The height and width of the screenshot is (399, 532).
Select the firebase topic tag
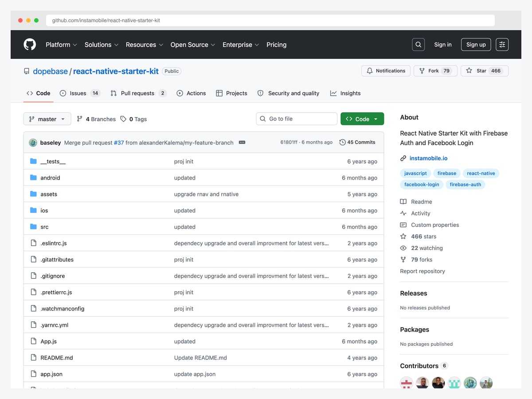447,173
